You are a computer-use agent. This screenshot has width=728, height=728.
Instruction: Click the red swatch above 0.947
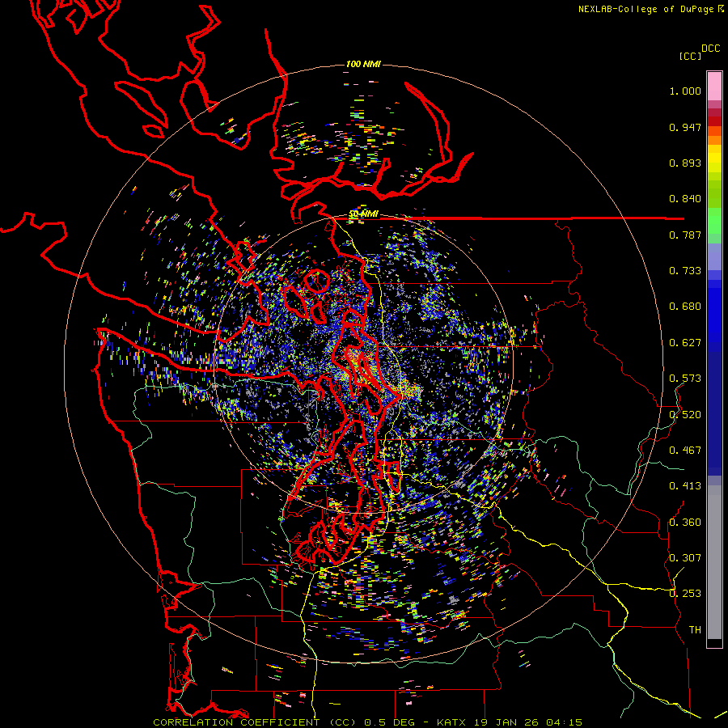(x=714, y=121)
